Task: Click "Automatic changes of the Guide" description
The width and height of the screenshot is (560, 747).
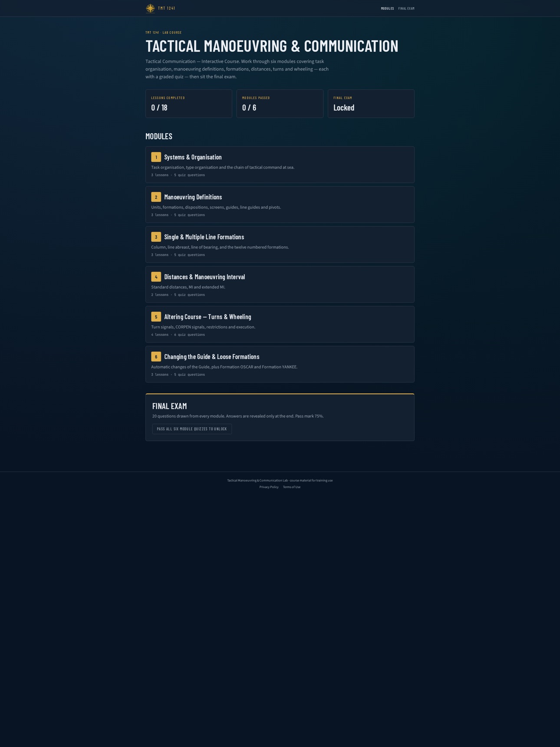Action: pos(224,367)
